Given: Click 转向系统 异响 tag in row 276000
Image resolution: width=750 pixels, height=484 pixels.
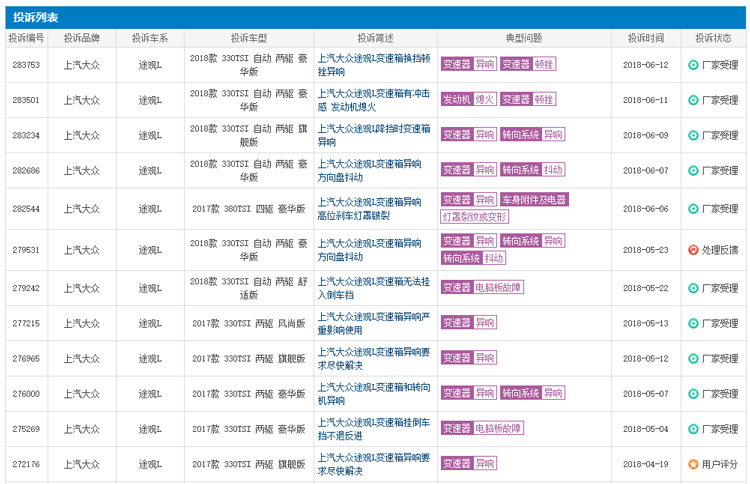Looking at the screenshot, I should pyautogui.click(x=532, y=393).
